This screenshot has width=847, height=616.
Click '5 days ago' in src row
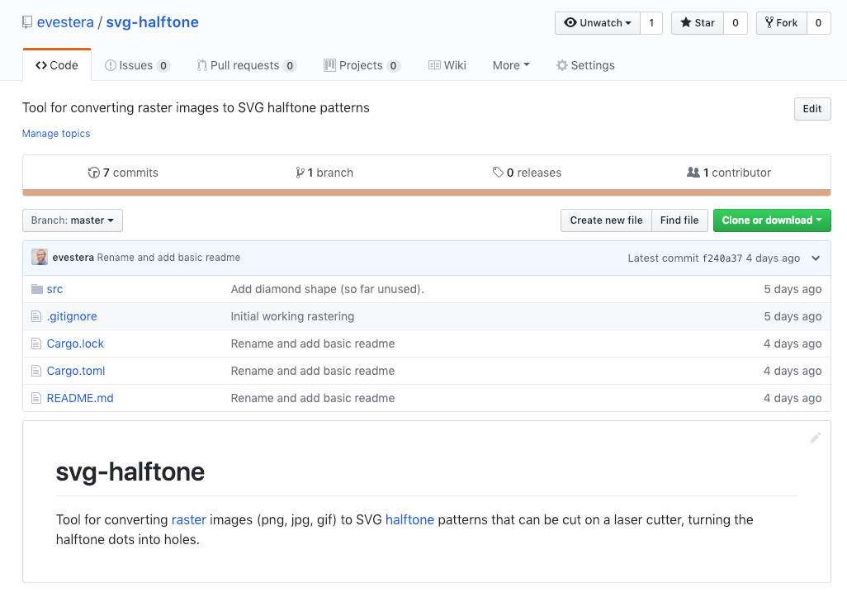(793, 289)
